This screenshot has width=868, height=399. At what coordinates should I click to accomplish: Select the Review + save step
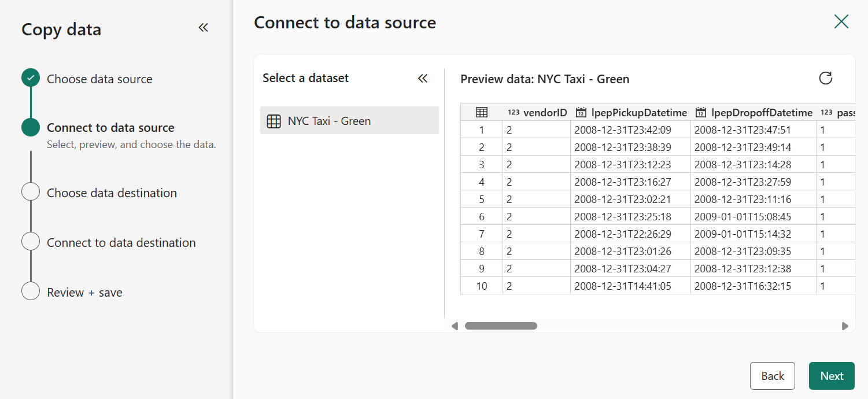31,291
